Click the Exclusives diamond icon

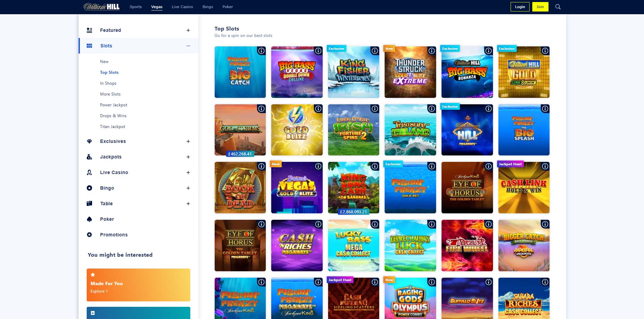click(89, 141)
